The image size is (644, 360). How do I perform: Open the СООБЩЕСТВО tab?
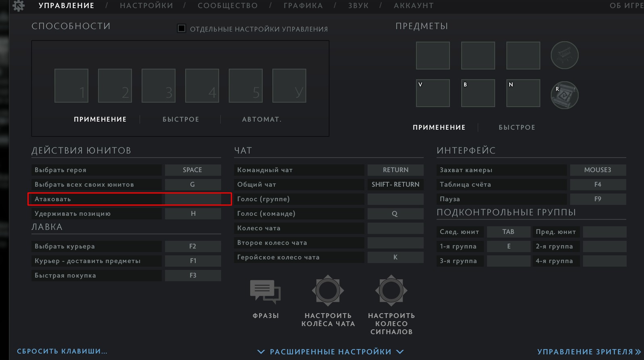(x=228, y=6)
